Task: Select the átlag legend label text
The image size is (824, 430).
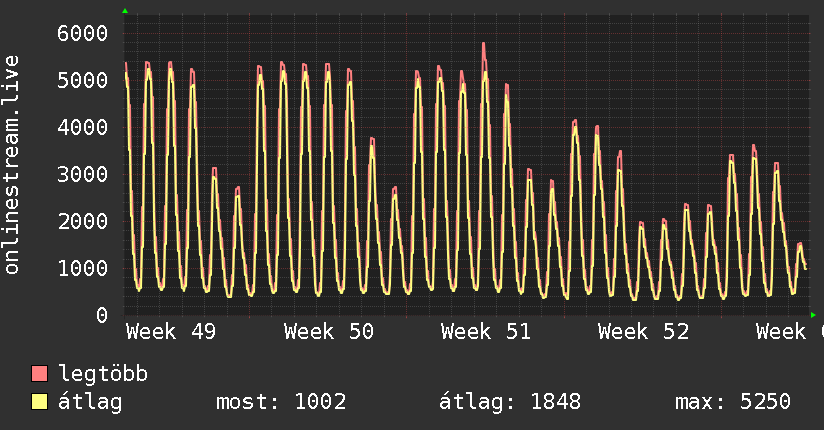Action: (90, 403)
